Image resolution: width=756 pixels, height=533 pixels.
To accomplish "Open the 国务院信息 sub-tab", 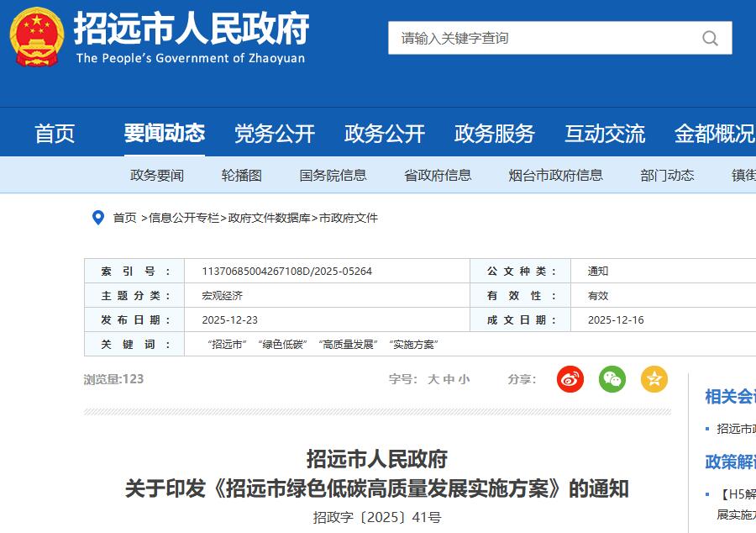I will 333,175.
